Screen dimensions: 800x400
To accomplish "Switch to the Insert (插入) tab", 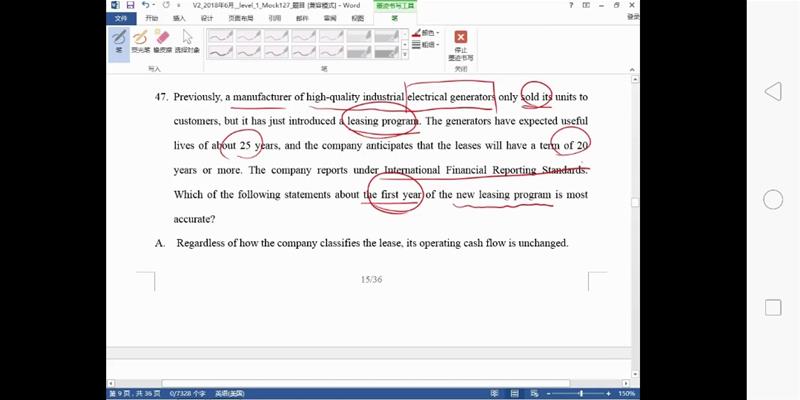I will pos(179,18).
